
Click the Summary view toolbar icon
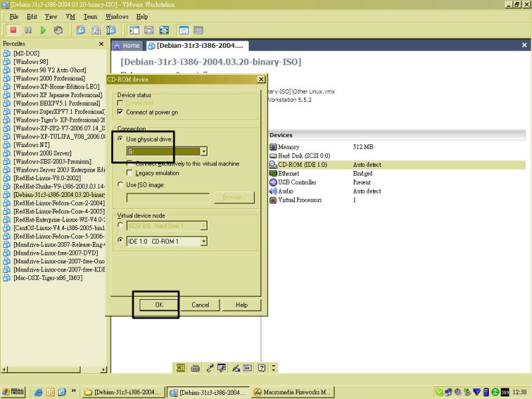184,30
